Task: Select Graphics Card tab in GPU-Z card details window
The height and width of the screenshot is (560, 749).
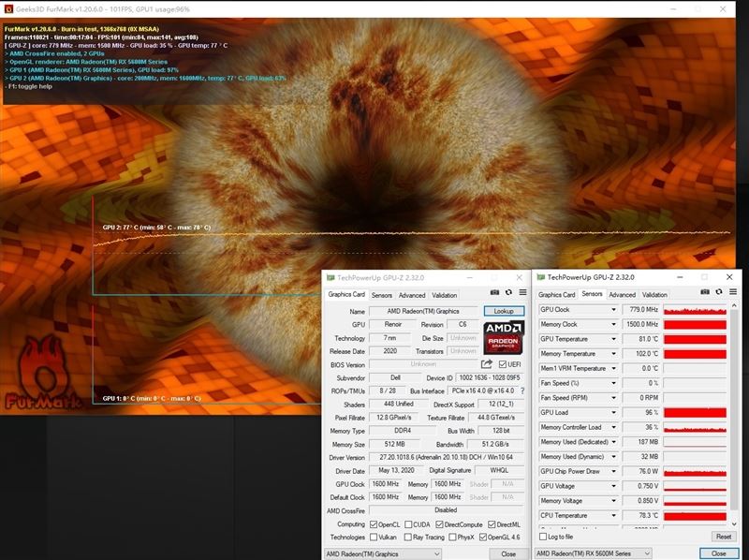Action: 346,294
